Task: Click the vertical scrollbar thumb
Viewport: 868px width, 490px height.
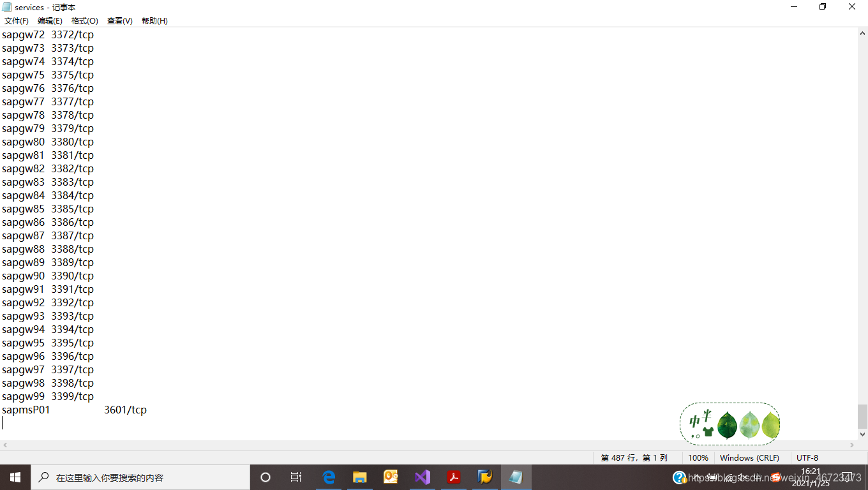Action: tap(862, 416)
